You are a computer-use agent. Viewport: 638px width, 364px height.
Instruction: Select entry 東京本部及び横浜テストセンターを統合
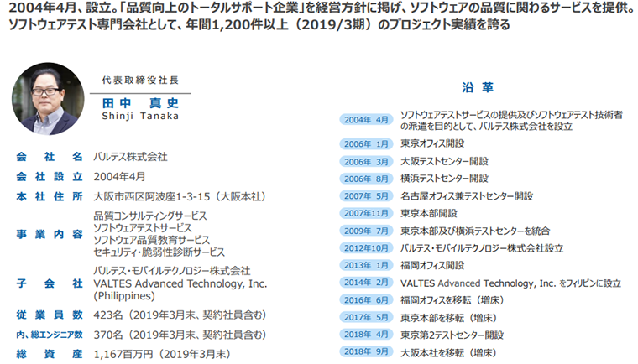tap(475, 231)
